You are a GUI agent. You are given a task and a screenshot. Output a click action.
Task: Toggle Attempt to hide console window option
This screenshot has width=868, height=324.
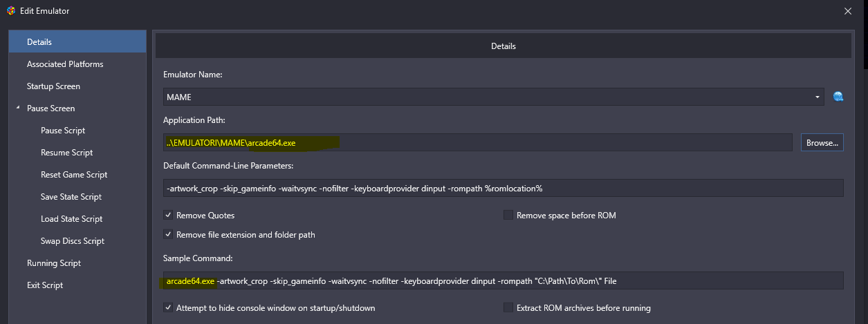pyautogui.click(x=168, y=307)
